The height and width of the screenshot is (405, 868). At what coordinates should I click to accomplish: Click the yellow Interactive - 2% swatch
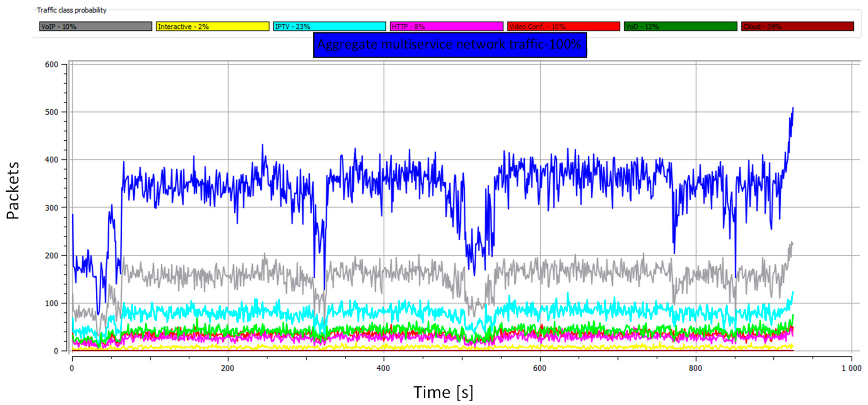(x=212, y=26)
